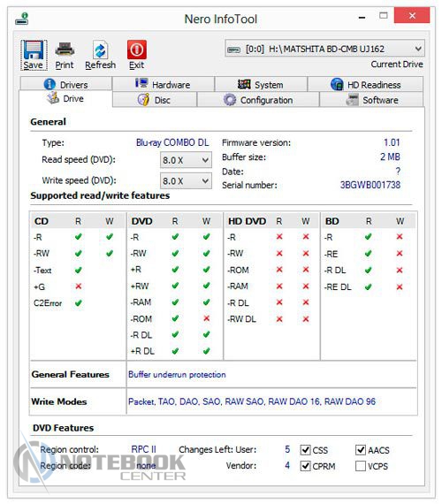Click the Print printer icon
This screenshot has width=442, height=504.
(65, 50)
